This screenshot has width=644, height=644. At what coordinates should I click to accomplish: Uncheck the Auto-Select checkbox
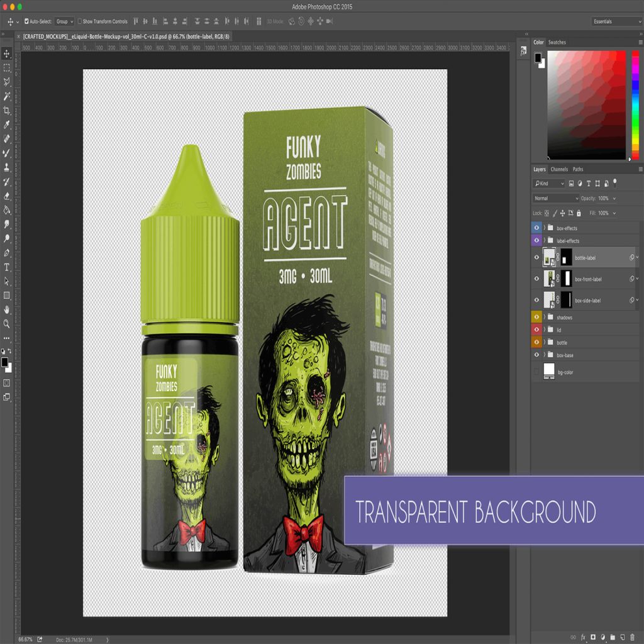[x=26, y=21]
